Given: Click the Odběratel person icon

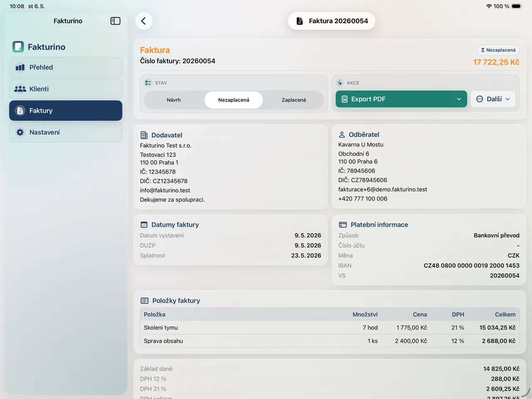Looking at the screenshot, I should pos(342,135).
